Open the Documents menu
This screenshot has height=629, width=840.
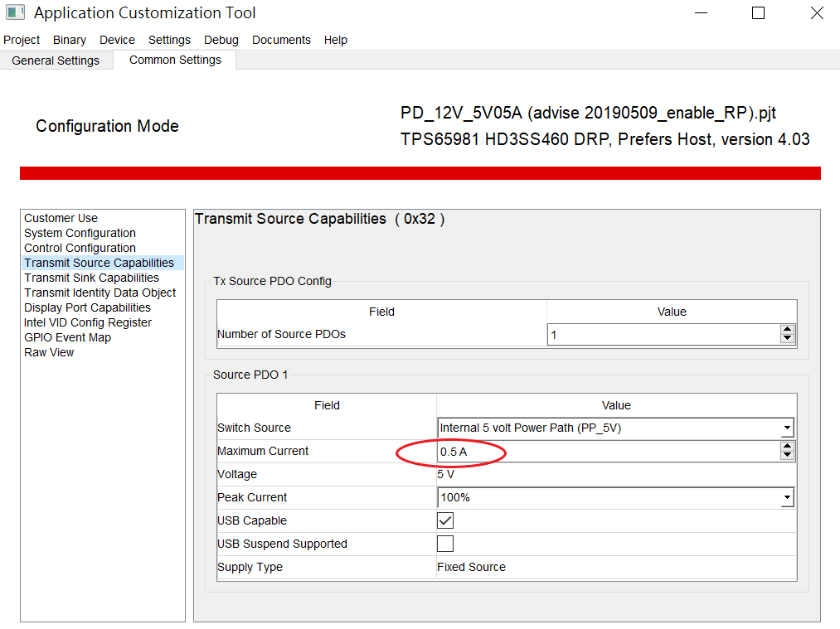pyautogui.click(x=281, y=40)
